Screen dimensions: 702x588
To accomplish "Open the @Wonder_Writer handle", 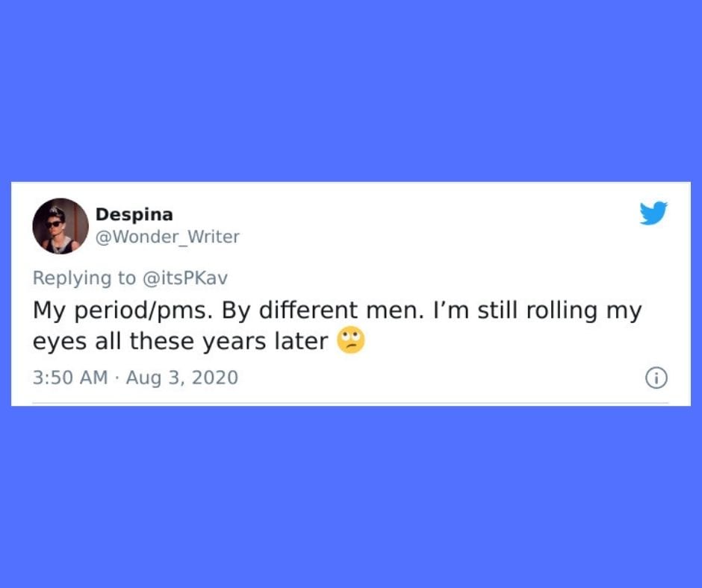I will coord(167,237).
